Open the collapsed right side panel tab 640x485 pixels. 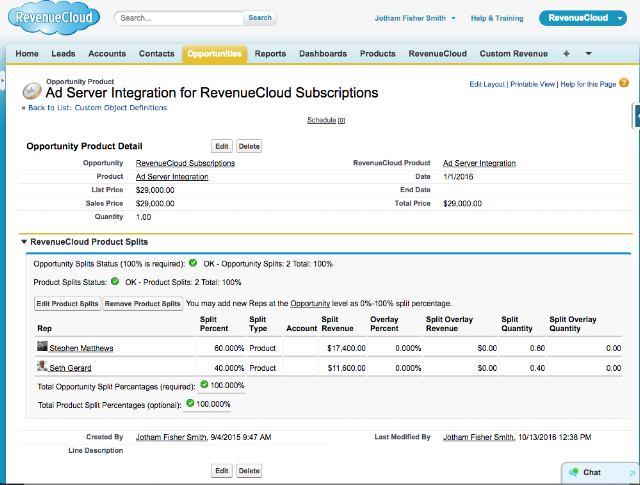pyautogui.click(x=636, y=116)
